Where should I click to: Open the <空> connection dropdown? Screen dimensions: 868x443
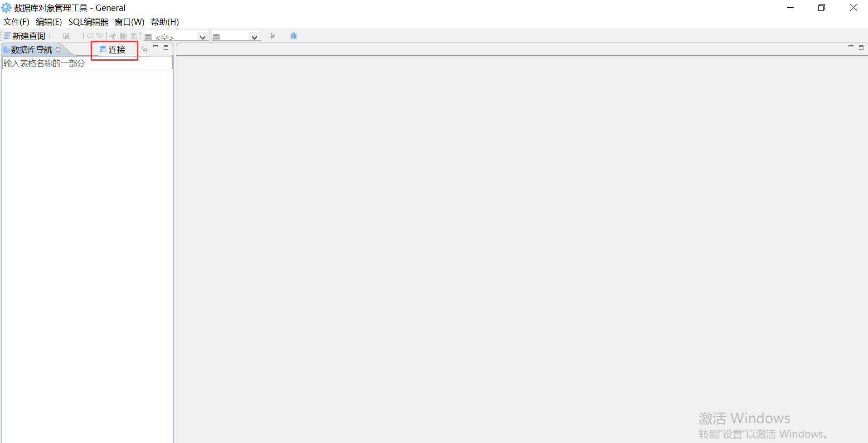[176, 36]
